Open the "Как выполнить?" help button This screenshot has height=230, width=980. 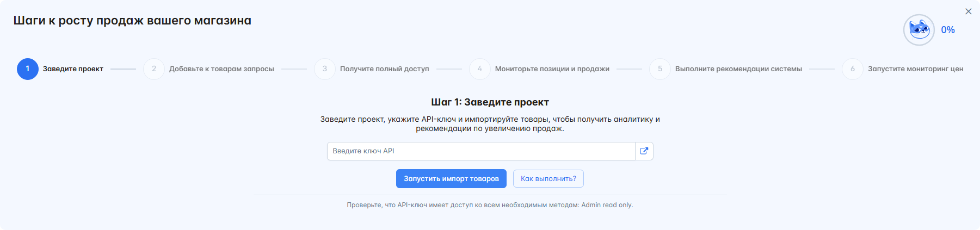coord(548,179)
